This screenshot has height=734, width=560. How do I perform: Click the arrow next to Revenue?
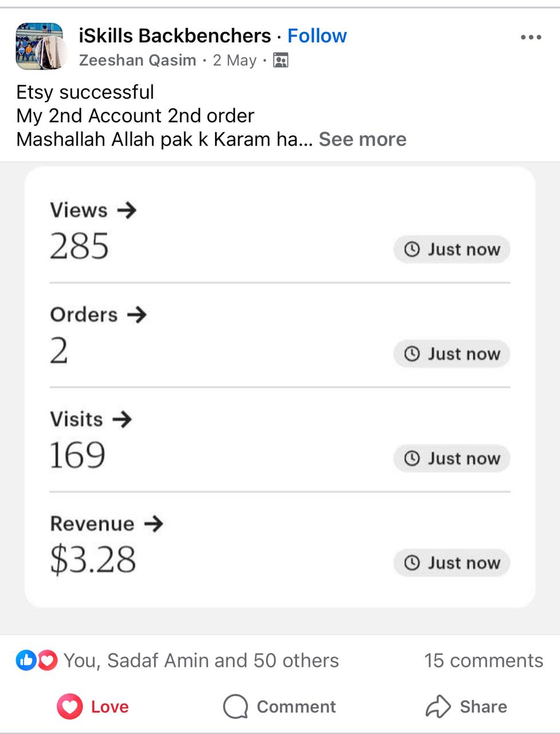tap(154, 523)
